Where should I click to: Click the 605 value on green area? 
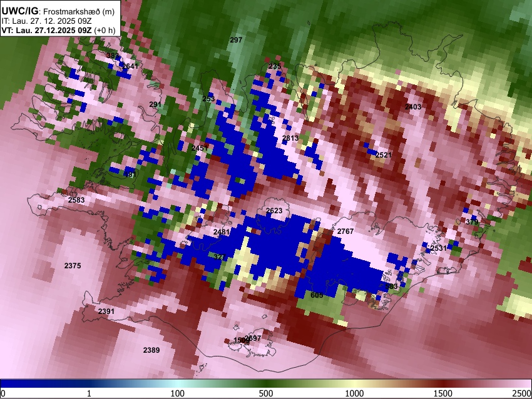[317, 295]
